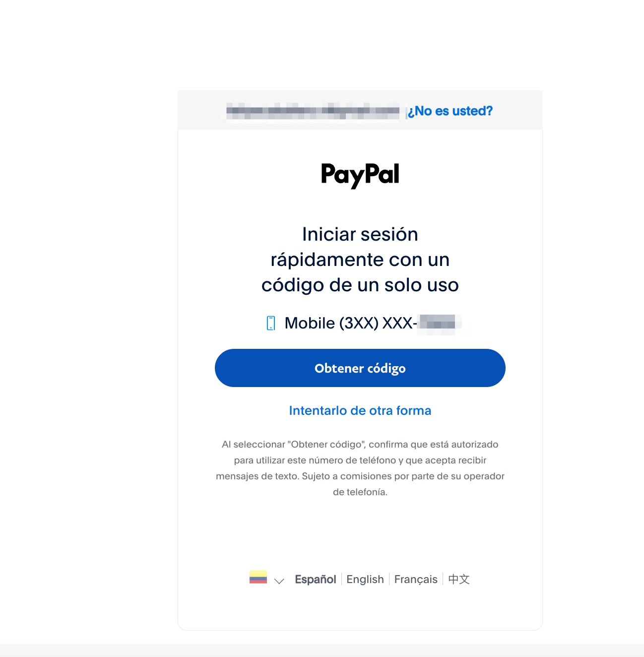
Task: Switch language to English
Action: [365, 579]
